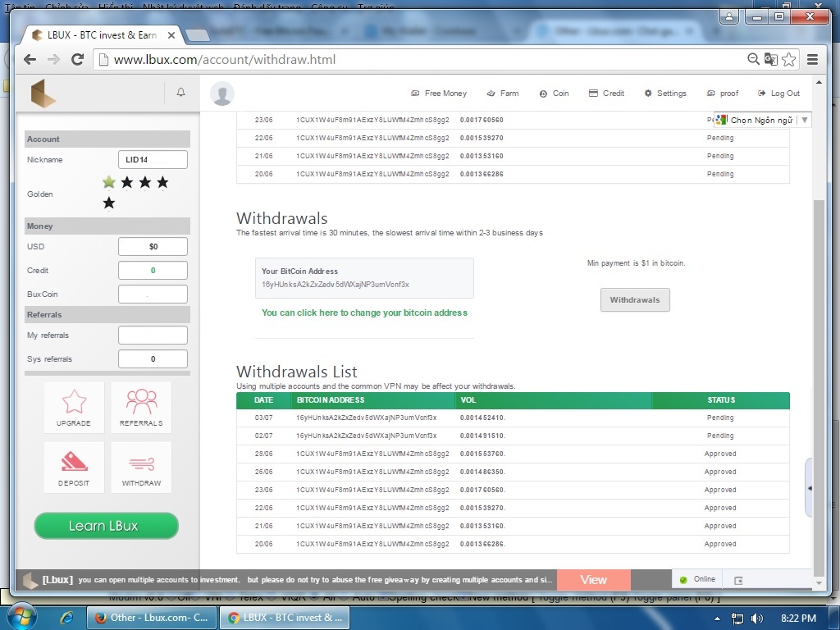Click the Nickname field LID14

click(153, 160)
